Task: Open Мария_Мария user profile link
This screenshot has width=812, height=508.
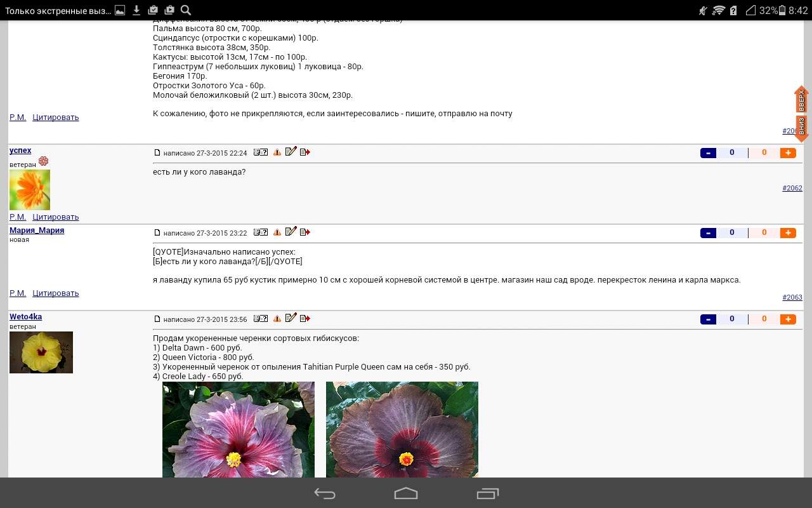Action: [37, 231]
